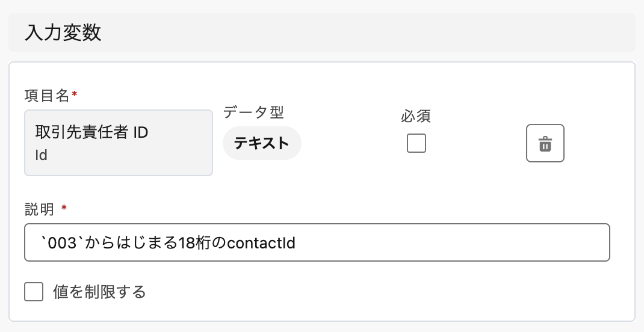Enable the 必須 checkbox
644x332 pixels.
416,143
